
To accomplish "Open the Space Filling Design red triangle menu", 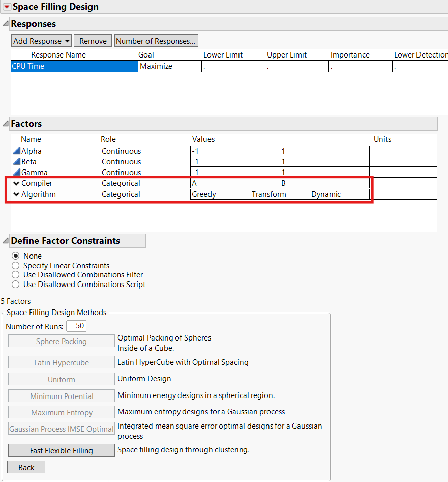I will click(x=7, y=7).
